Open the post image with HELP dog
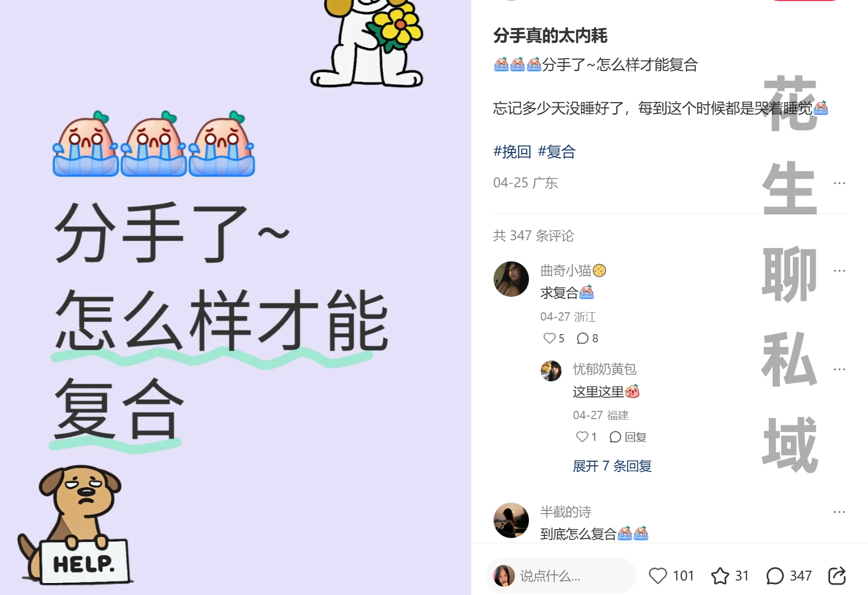Screen dimensions: 868x595 click(235, 297)
